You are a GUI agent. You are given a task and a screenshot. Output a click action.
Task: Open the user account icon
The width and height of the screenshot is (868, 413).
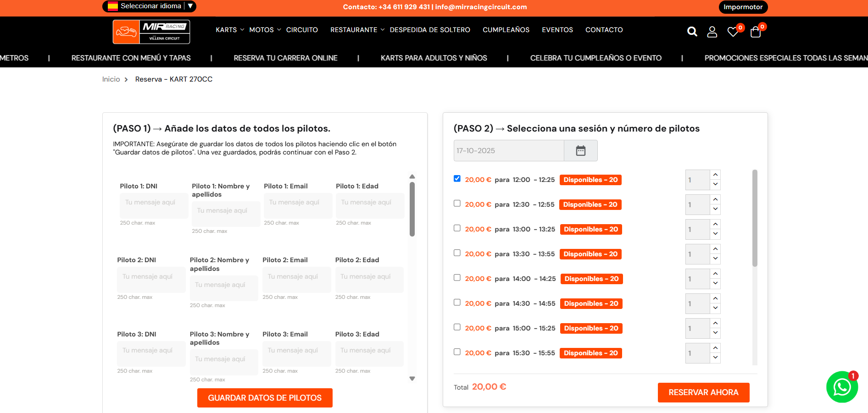tap(712, 31)
